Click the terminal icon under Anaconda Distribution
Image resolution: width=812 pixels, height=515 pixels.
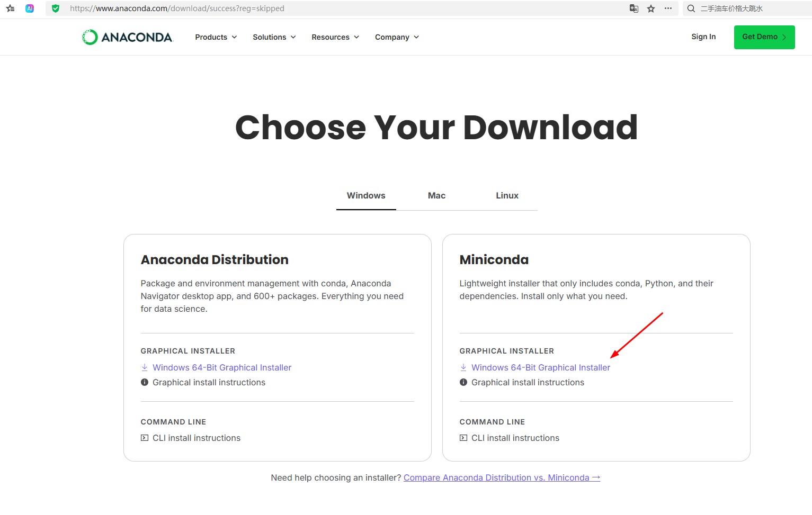[x=145, y=438]
